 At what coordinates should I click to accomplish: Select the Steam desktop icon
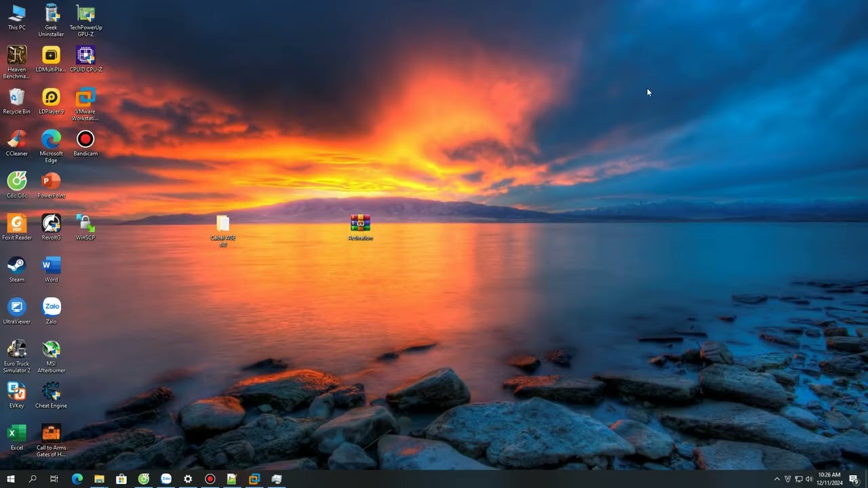pos(17,270)
